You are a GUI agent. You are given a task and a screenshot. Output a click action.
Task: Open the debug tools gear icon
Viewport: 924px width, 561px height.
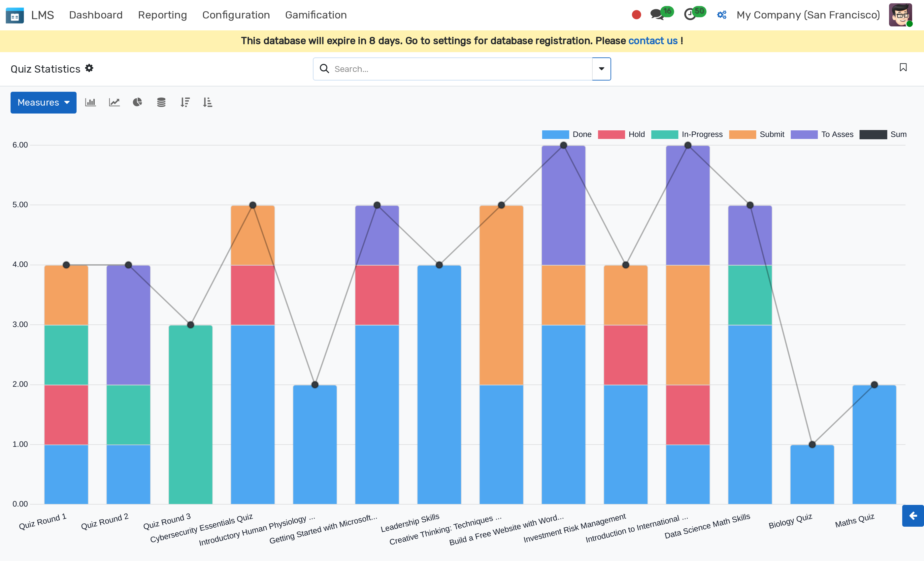[x=722, y=15]
